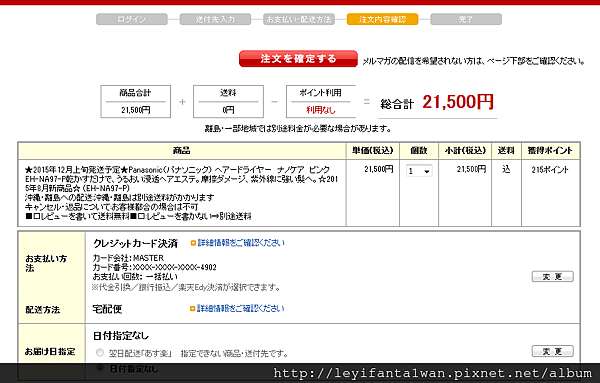600x383 pixels.
Task: Select 翌日配送「あす楽」 radio button
Action: point(100,352)
